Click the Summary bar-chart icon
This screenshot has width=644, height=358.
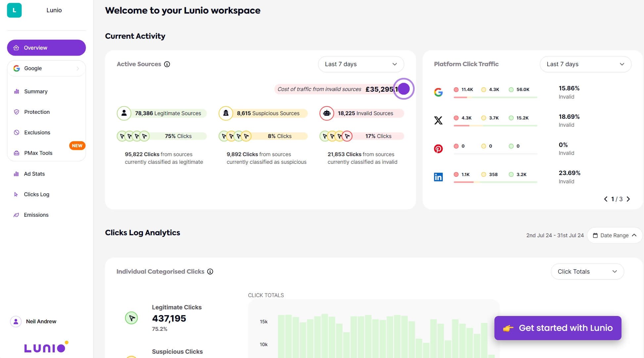click(17, 91)
